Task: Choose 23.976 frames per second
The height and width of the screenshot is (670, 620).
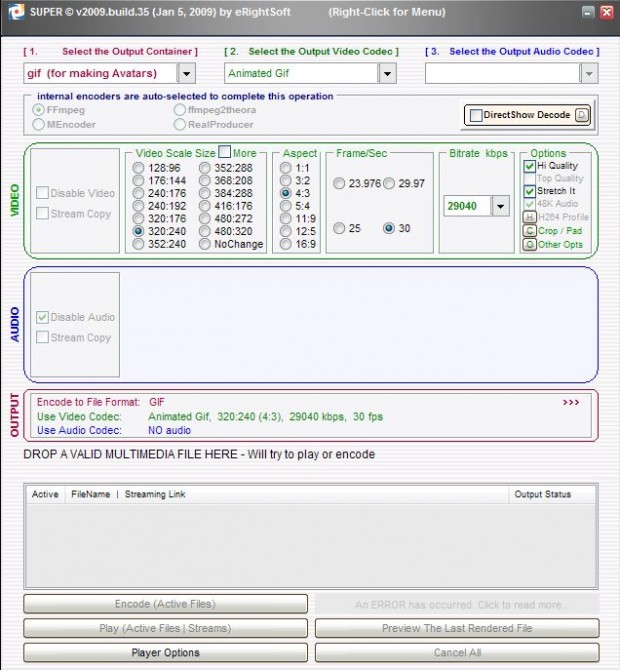Action: (x=339, y=183)
